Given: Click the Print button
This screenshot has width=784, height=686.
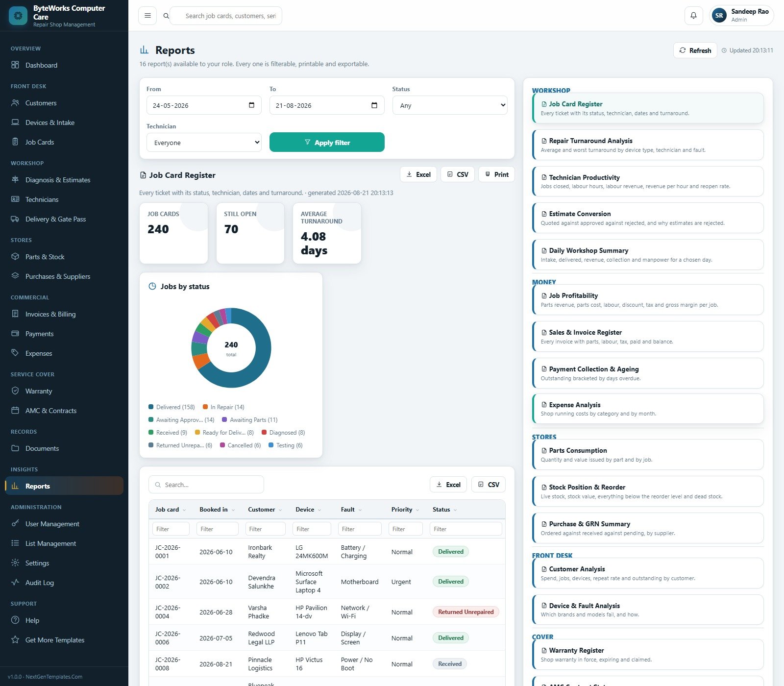Looking at the screenshot, I should tap(496, 174).
